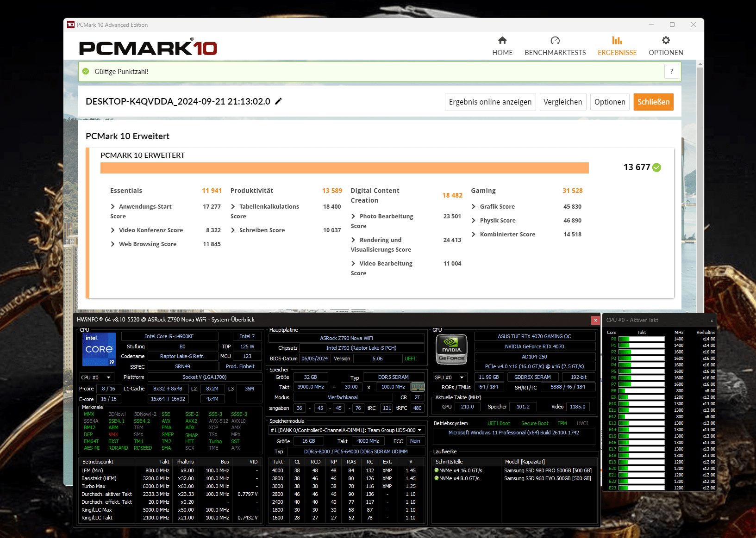Click the memory module icon beside 100.0 MHz
This screenshot has height=538, width=756.
418,387
